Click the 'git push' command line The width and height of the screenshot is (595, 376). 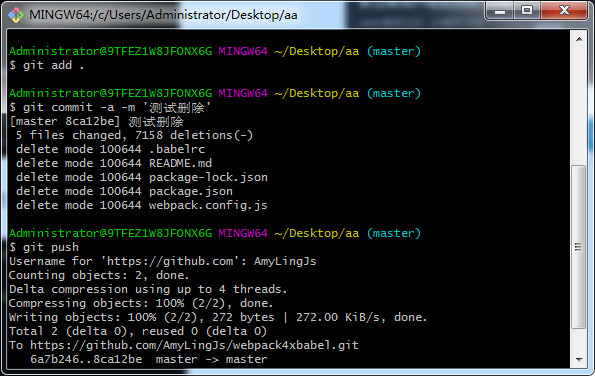click(x=44, y=247)
